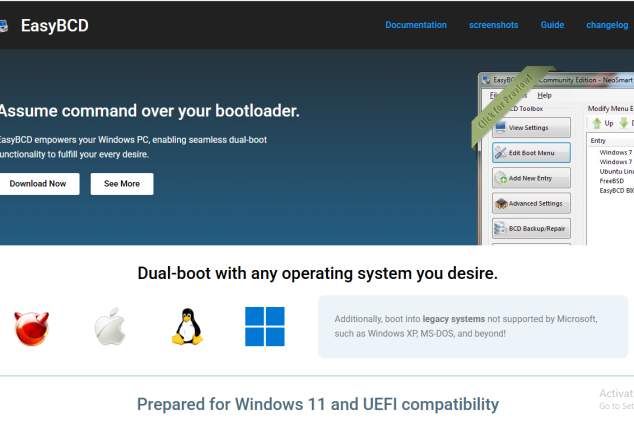Click the Windows 11 logo icon

click(x=265, y=327)
